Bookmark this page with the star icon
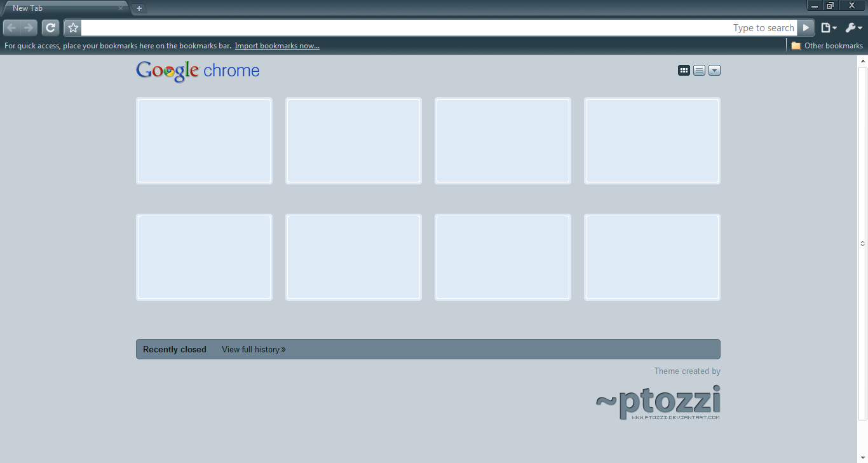The image size is (868, 463). [73, 28]
